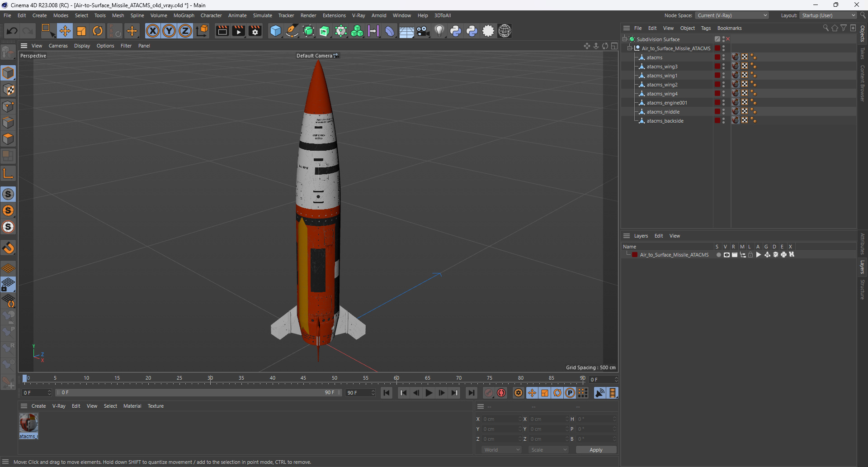868x467 pixels.
Task: Click Make Editable icon in left palette
Action: click(8, 52)
